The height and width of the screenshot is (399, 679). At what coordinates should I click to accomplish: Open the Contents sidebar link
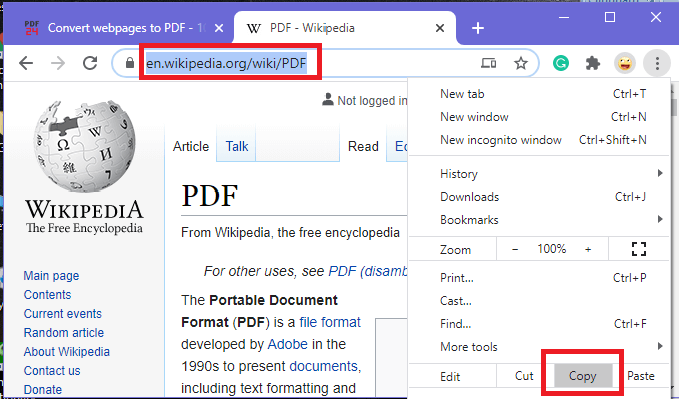click(47, 295)
